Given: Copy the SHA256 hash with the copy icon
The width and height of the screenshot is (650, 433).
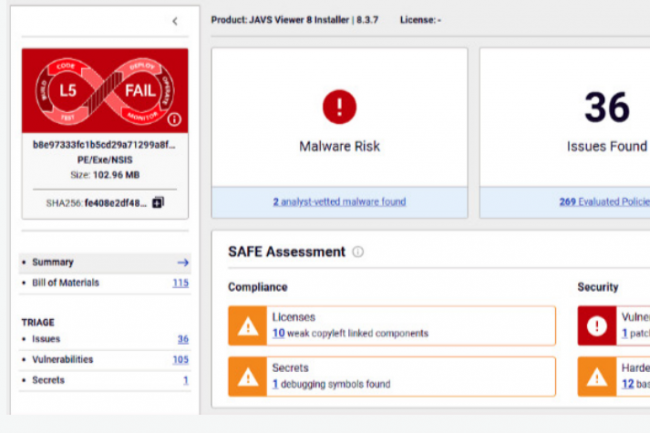Looking at the screenshot, I should [157, 202].
